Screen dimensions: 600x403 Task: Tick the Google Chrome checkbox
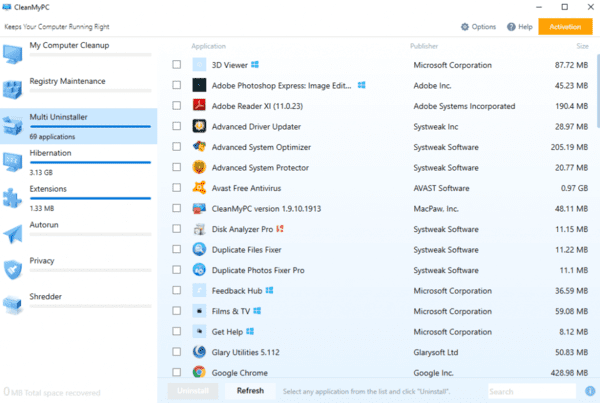click(x=176, y=372)
